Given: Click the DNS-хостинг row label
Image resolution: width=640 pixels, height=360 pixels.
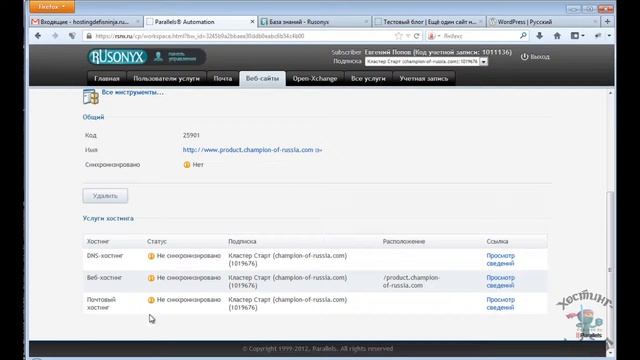Looking at the screenshot, I should click(105, 256).
